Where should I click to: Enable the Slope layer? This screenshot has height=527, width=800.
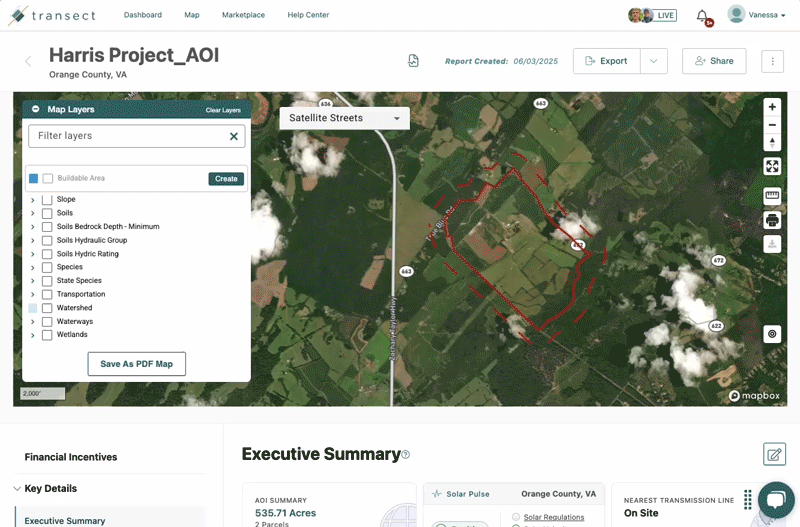[x=47, y=199]
